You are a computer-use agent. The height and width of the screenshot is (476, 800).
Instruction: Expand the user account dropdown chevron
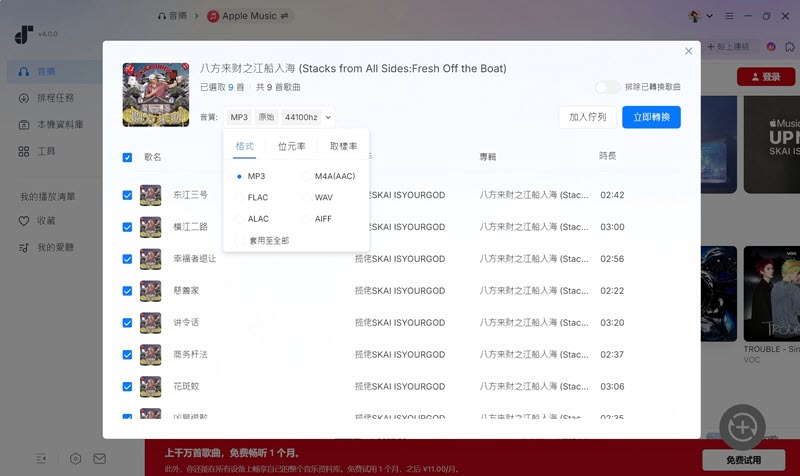[709, 16]
